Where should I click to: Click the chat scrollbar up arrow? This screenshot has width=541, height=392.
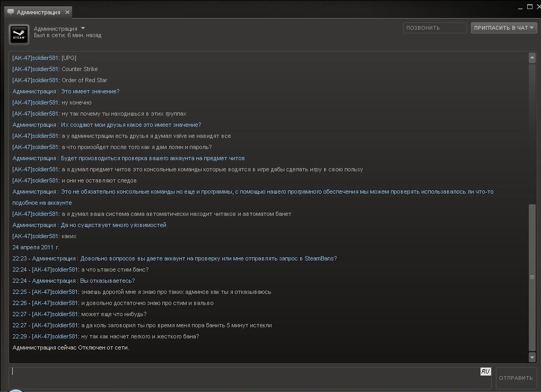pos(532,58)
